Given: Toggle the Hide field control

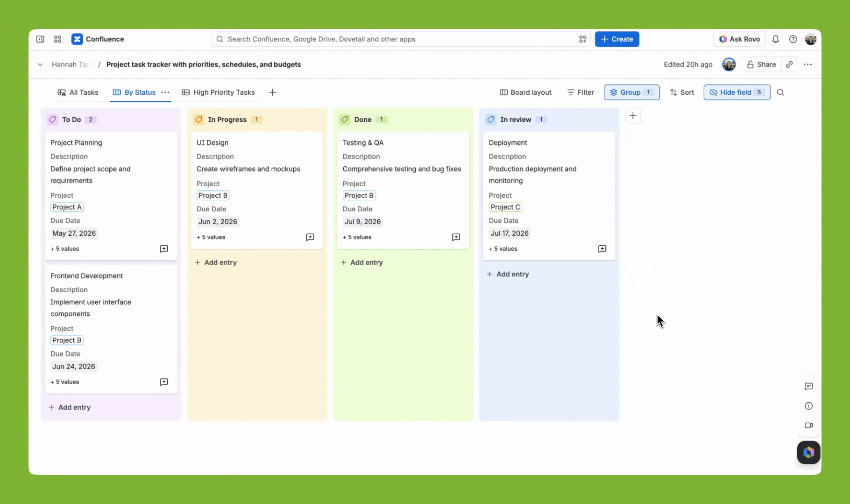Looking at the screenshot, I should (x=737, y=92).
